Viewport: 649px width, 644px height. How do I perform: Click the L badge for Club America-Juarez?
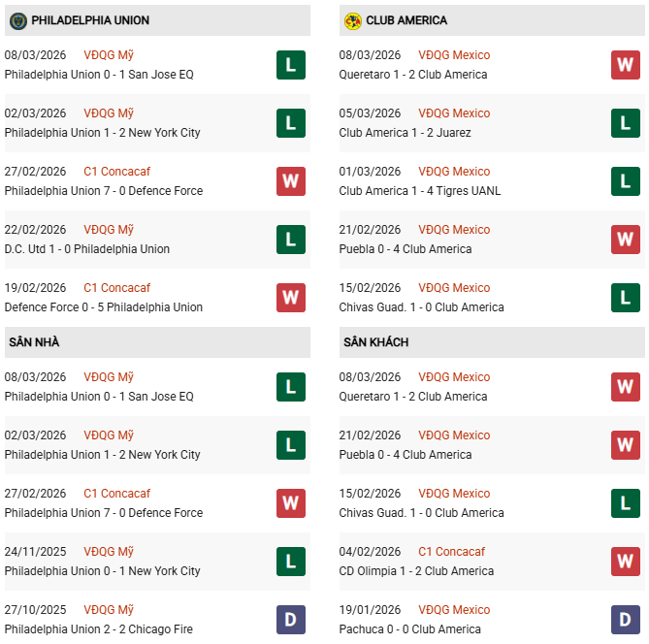626,123
